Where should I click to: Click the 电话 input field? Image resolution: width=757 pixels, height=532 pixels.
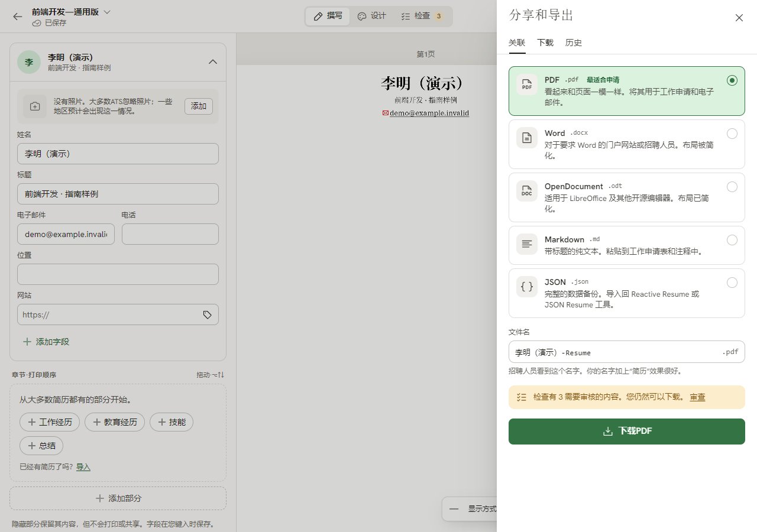170,234
